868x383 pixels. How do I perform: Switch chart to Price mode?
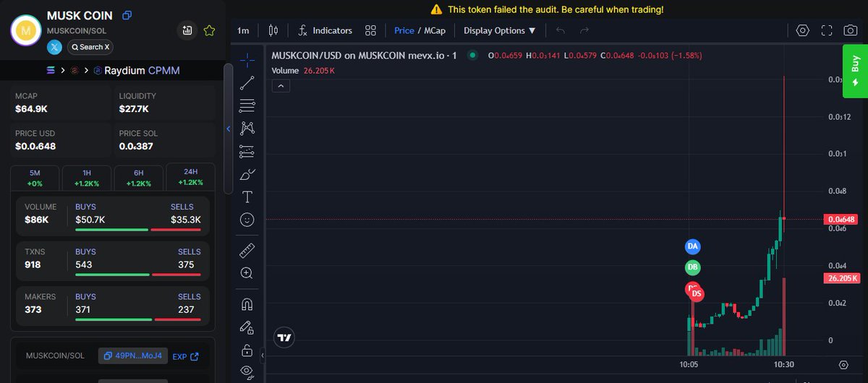tap(404, 30)
